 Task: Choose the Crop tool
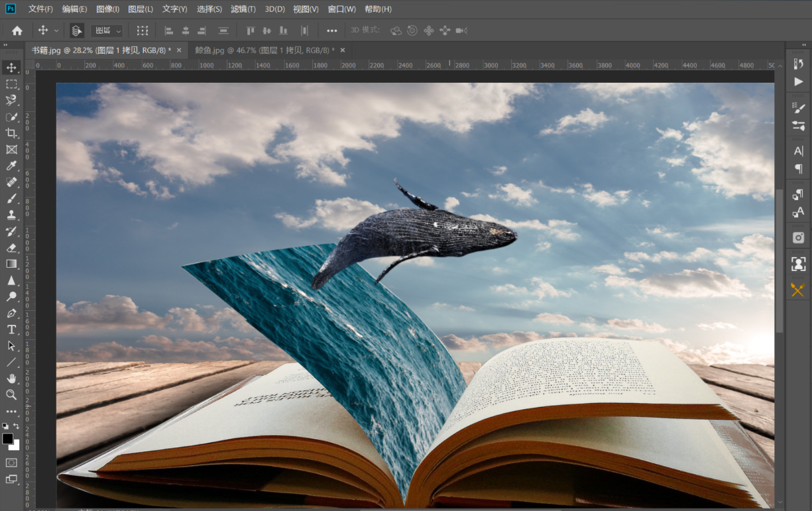click(x=11, y=133)
